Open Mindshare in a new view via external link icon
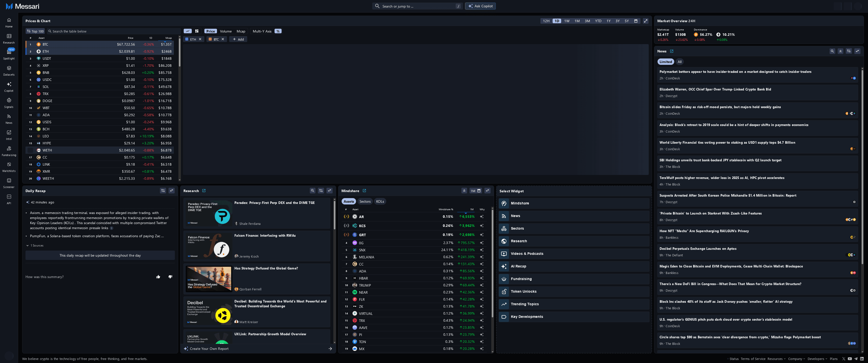Viewport: 868px width, 363px height. pyautogui.click(x=364, y=191)
